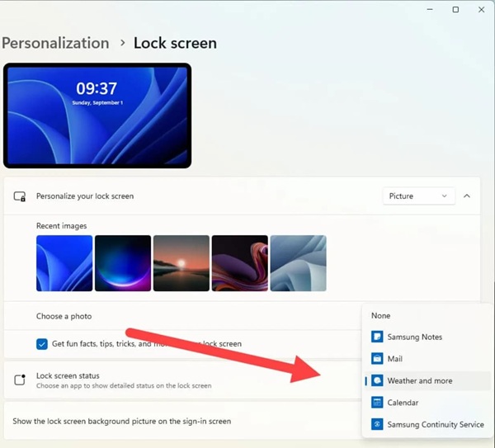Select the Calendar app icon
The image size is (495, 448).
377,403
